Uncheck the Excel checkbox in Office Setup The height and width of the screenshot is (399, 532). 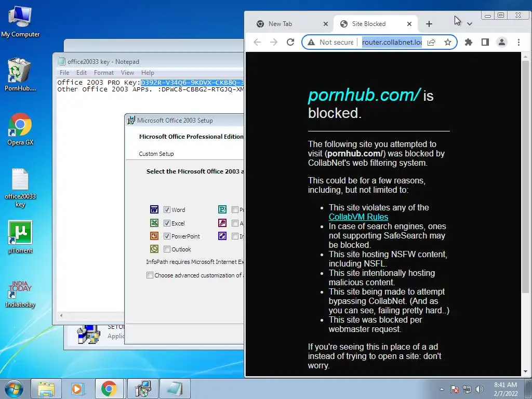[167, 223]
